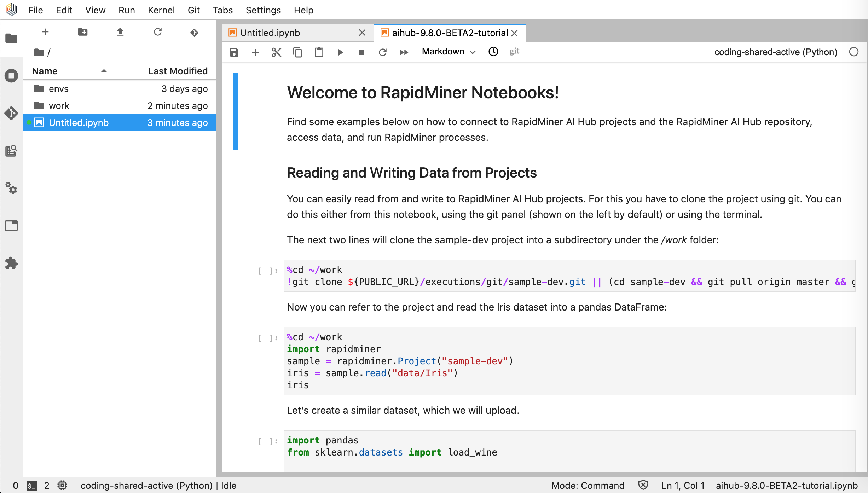Paste cells from clipboard

(319, 52)
